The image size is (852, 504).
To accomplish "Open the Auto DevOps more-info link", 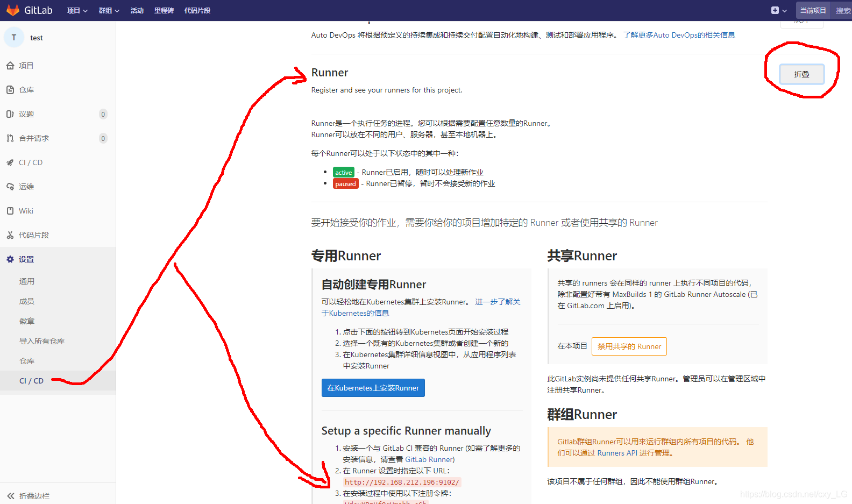I will [x=679, y=35].
